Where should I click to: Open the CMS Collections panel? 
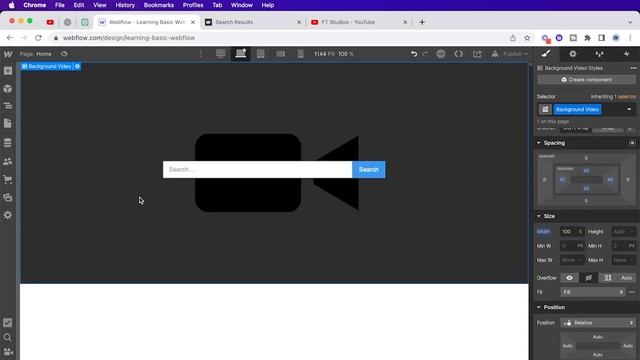[8, 143]
